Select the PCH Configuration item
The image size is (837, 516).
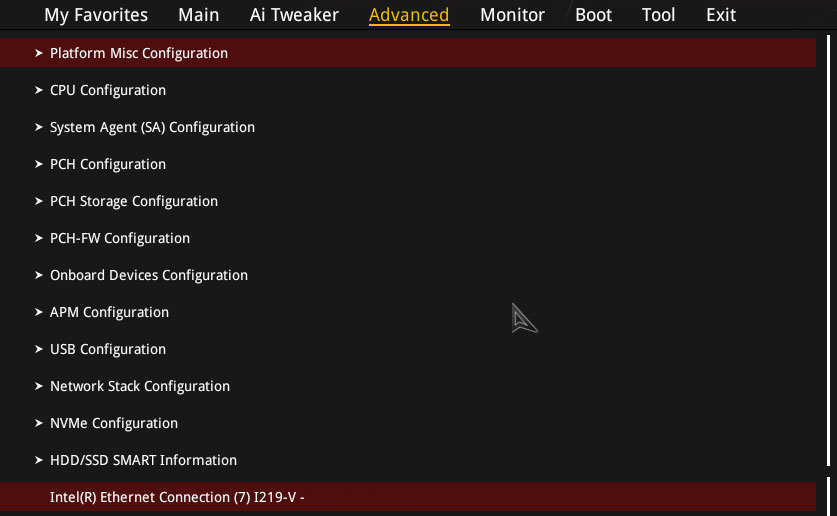click(408, 164)
